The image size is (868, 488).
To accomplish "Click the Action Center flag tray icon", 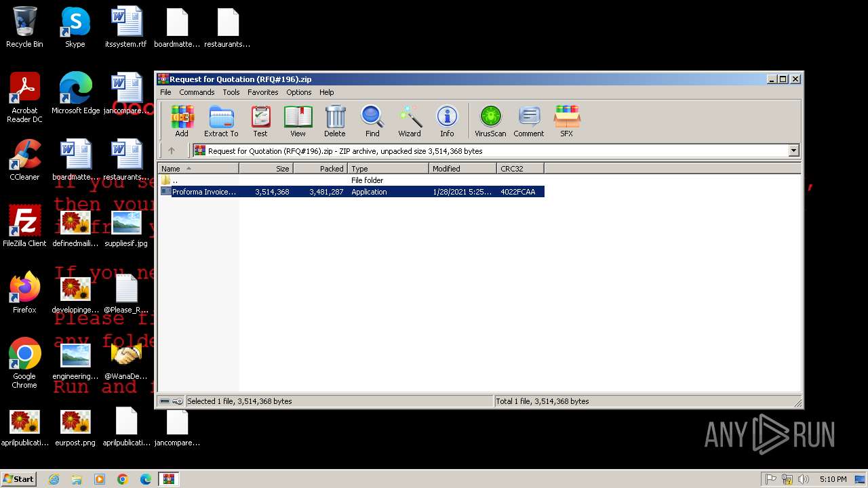I will [x=771, y=479].
